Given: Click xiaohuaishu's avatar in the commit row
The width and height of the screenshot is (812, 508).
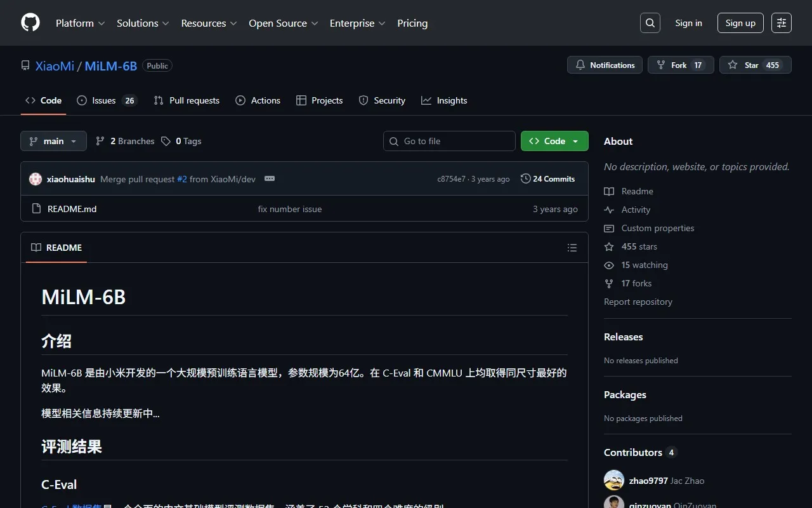Looking at the screenshot, I should click(36, 179).
